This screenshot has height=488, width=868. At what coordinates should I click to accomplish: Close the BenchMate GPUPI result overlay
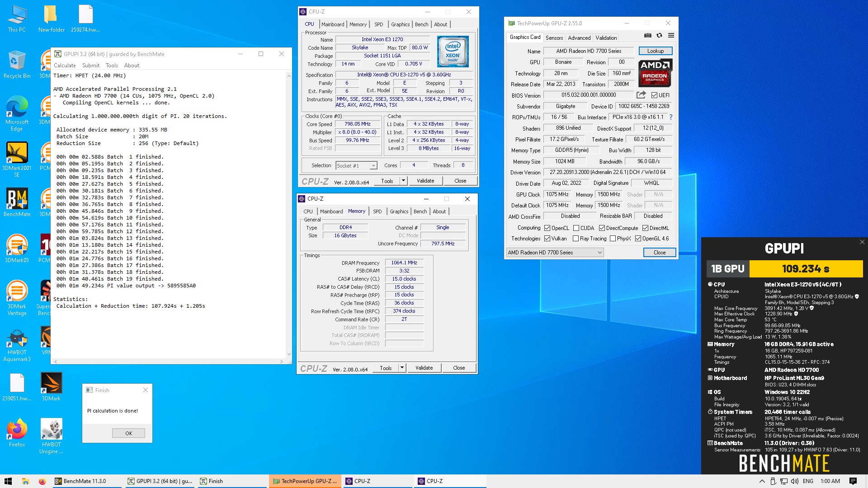click(x=862, y=242)
